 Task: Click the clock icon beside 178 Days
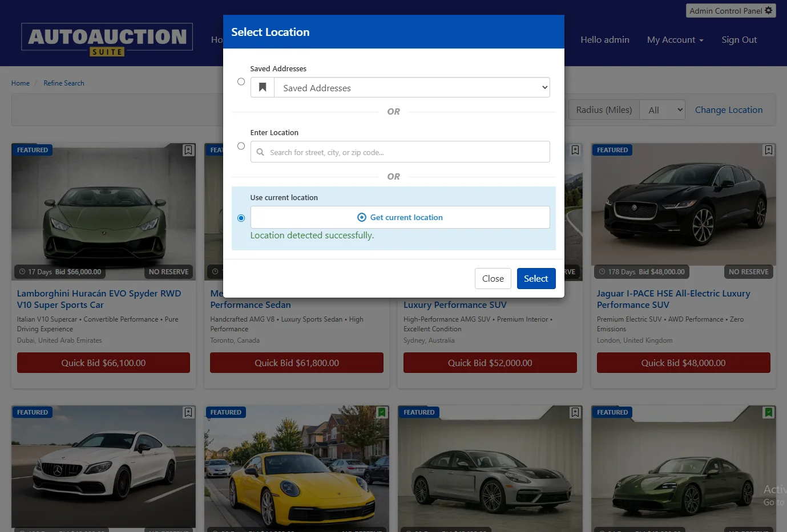tap(602, 272)
